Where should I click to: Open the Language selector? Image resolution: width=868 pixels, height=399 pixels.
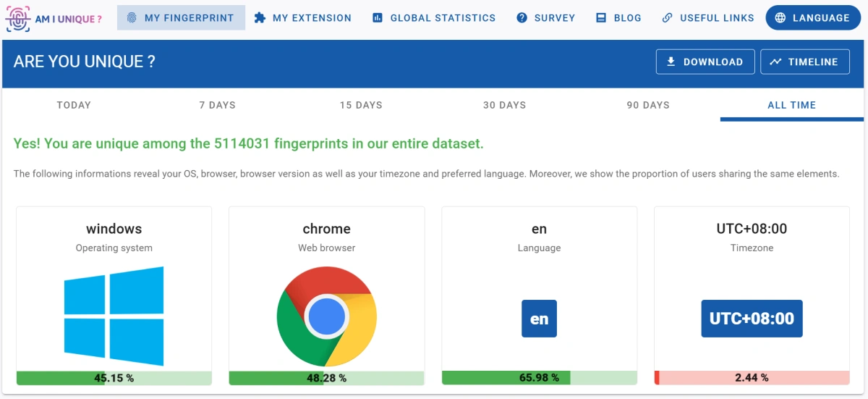(812, 18)
